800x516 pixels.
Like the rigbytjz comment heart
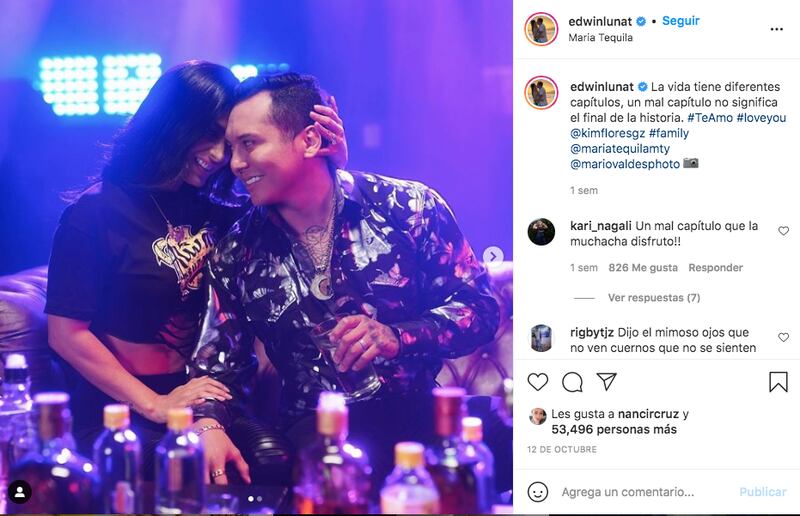point(783,337)
